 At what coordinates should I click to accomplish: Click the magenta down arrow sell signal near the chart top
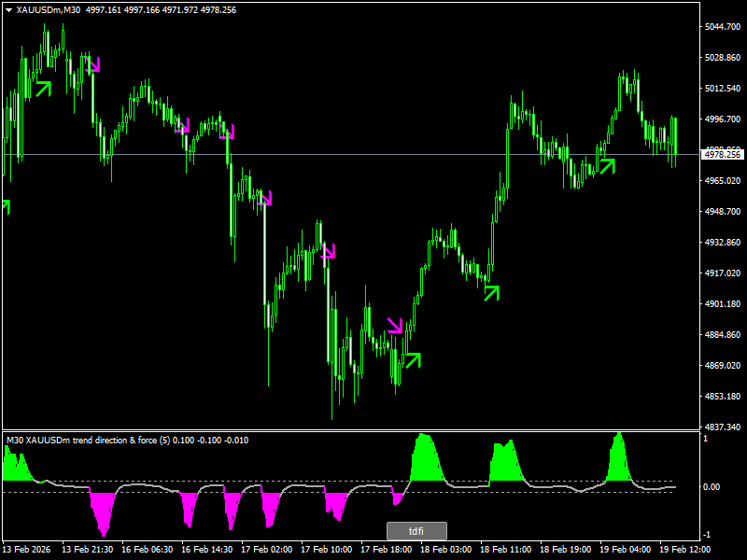pos(93,63)
